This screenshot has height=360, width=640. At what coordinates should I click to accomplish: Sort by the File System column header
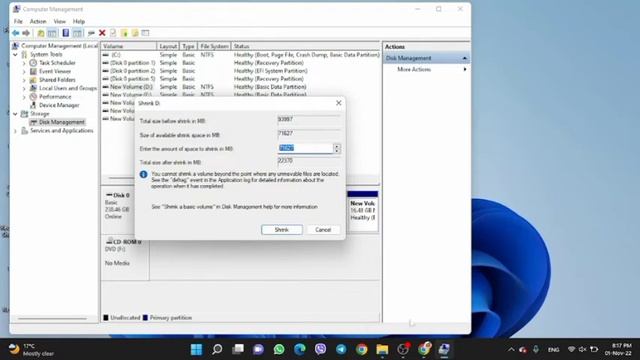[x=214, y=46]
